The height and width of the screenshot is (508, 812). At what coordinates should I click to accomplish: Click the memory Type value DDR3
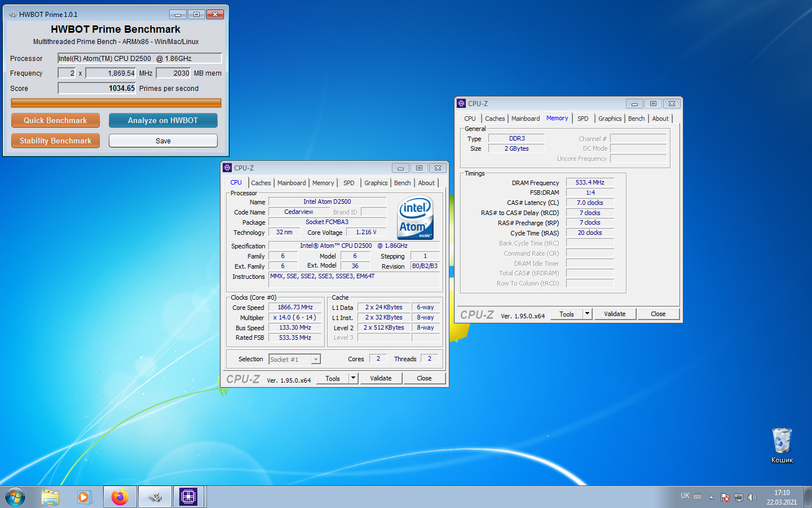pyautogui.click(x=517, y=138)
